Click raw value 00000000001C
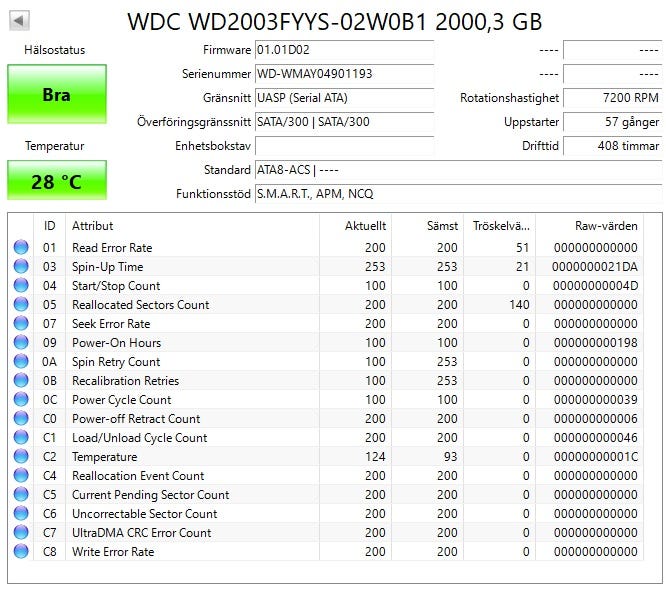Image resolution: width=666 pixels, height=589 pixels. click(x=595, y=457)
